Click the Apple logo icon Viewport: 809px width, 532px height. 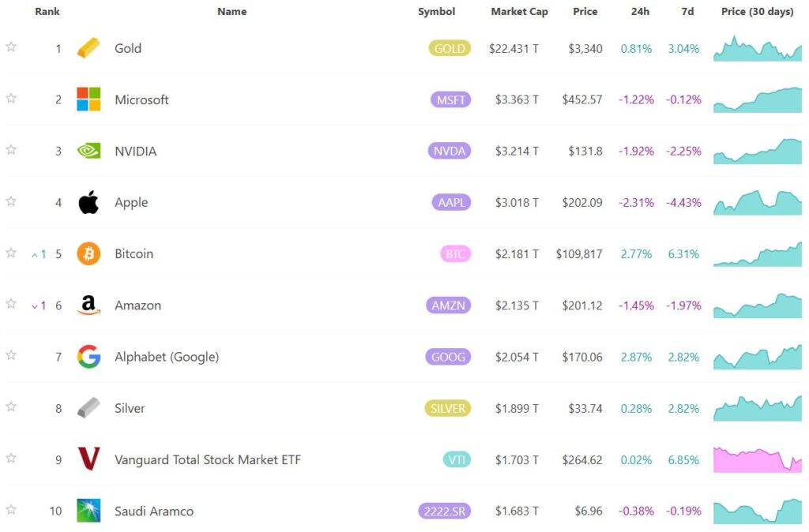click(x=88, y=203)
